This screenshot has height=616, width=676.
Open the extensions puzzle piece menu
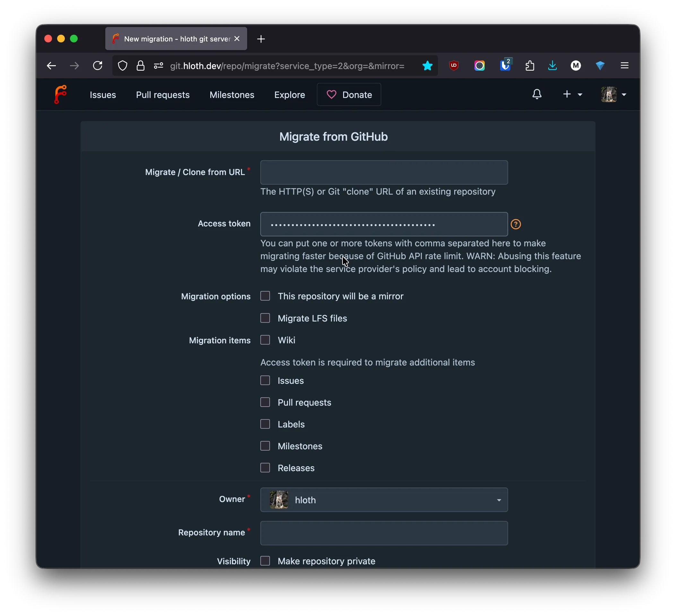(530, 66)
